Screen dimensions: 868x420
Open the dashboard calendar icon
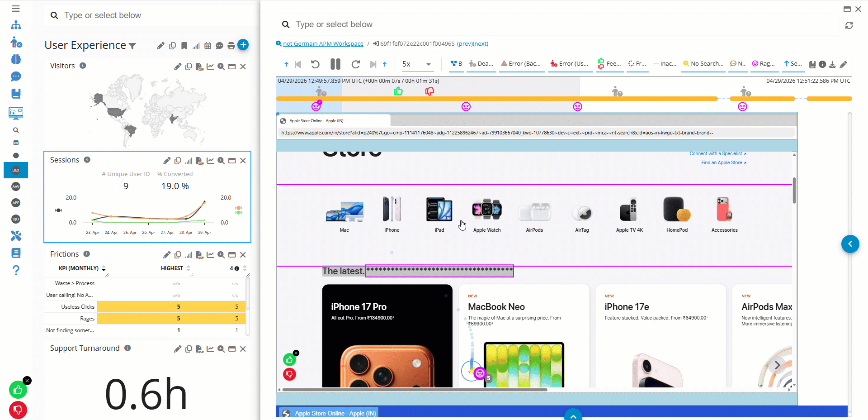[208, 46]
